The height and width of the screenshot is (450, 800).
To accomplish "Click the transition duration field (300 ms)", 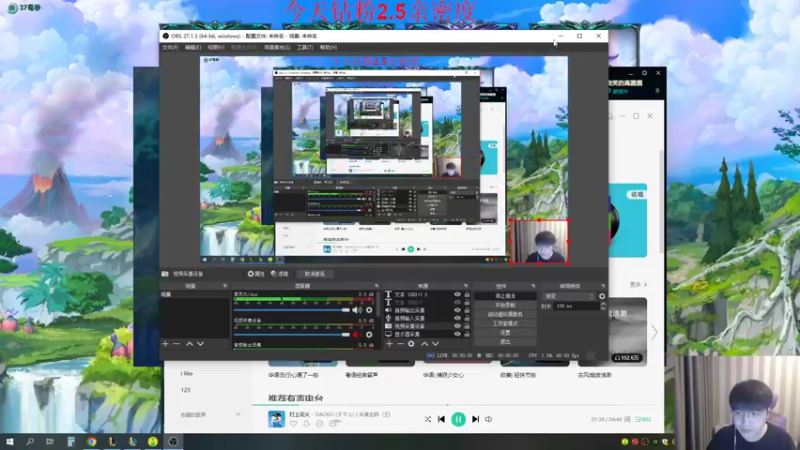I will pyautogui.click(x=577, y=306).
